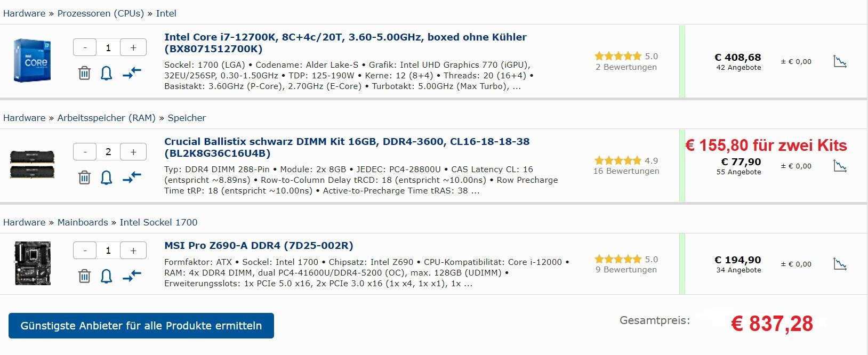Open the Intel Sockel 1700 breadcrumb link
The height and width of the screenshot is (355, 868).
[158, 222]
